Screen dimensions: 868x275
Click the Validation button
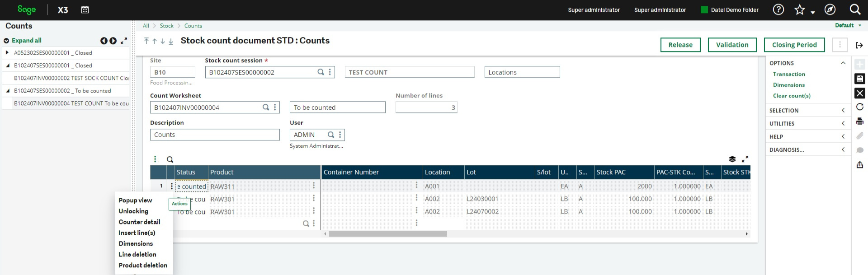[732, 45]
